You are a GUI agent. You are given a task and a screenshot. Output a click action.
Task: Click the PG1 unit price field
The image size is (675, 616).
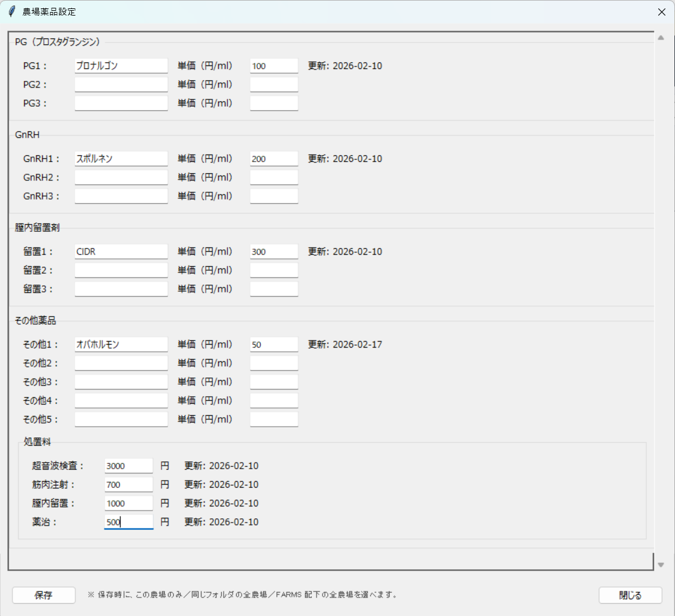(x=274, y=66)
